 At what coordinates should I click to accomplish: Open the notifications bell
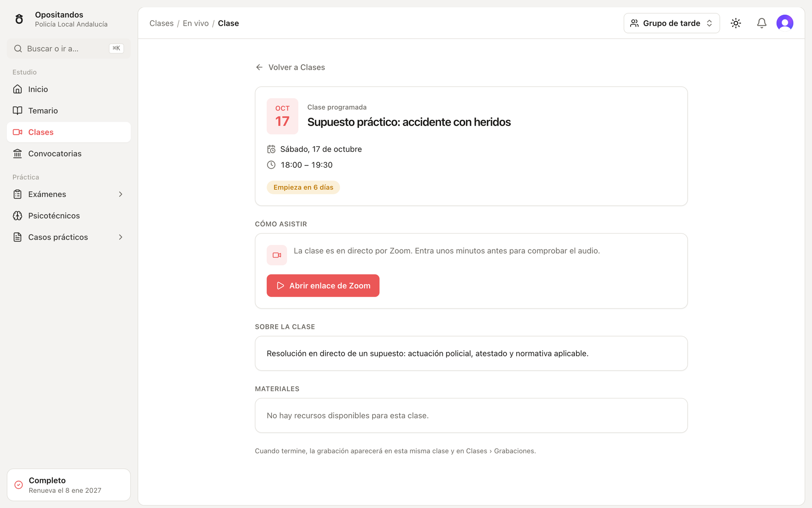(x=762, y=23)
